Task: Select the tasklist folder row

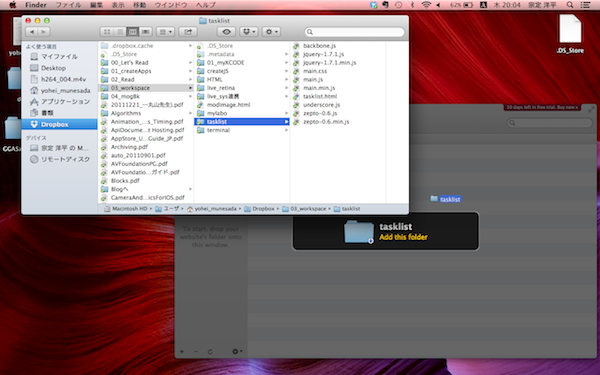Action: (x=242, y=122)
